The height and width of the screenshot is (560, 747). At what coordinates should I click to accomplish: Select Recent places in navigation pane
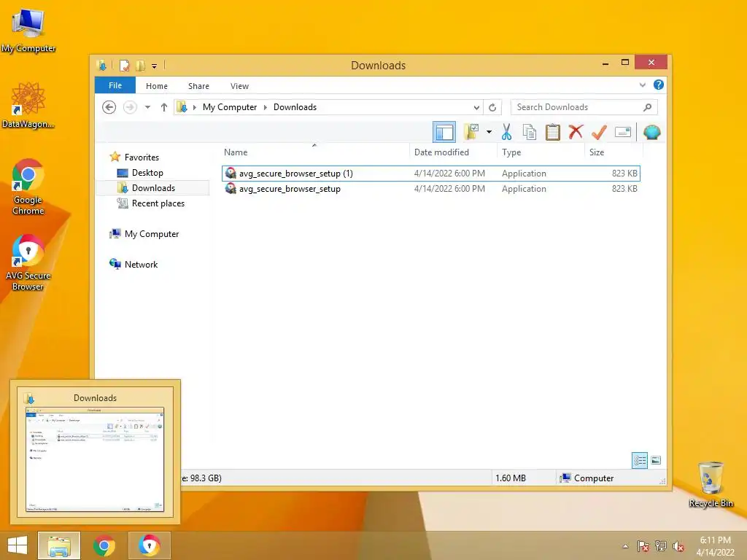[158, 203]
